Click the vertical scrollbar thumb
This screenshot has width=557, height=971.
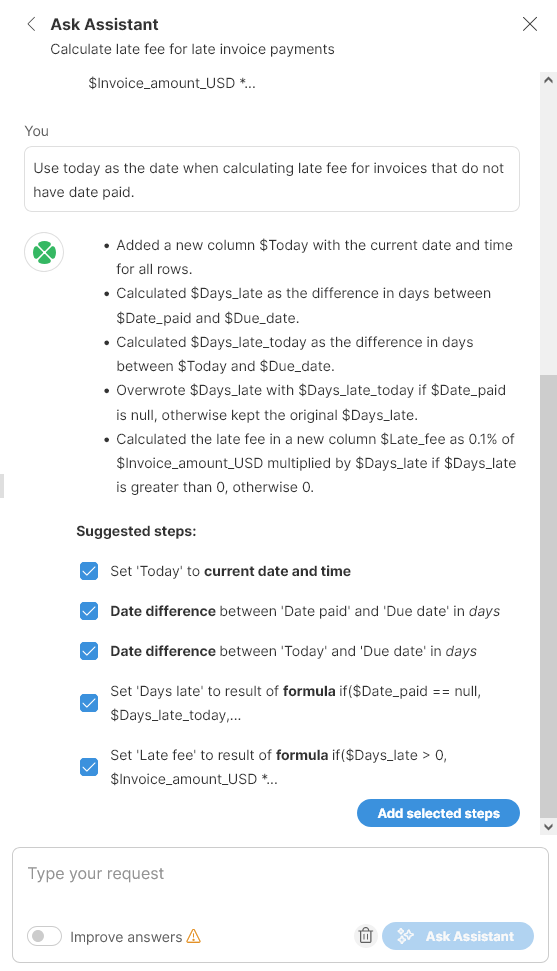tap(548, 596)
